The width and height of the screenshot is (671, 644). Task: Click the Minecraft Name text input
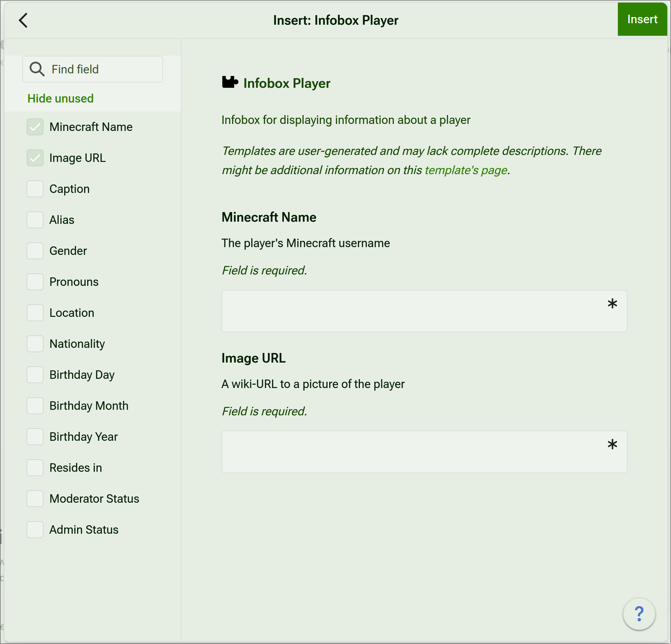[413, 311]
